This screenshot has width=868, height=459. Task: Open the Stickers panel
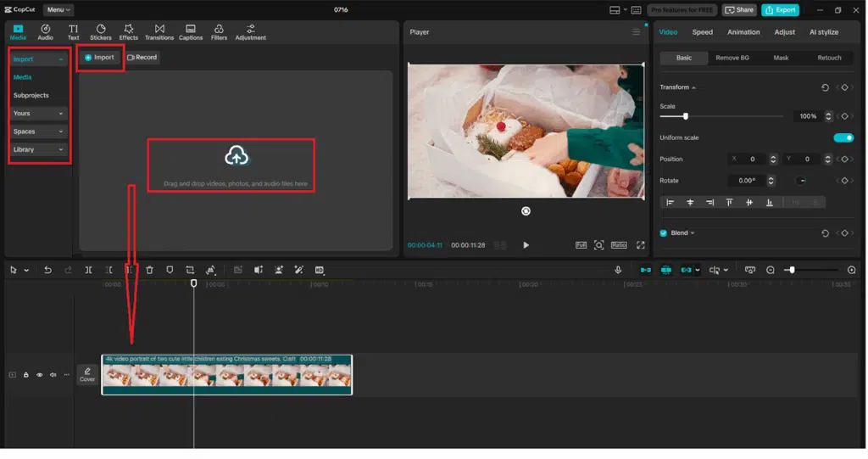tap(101, 32)
